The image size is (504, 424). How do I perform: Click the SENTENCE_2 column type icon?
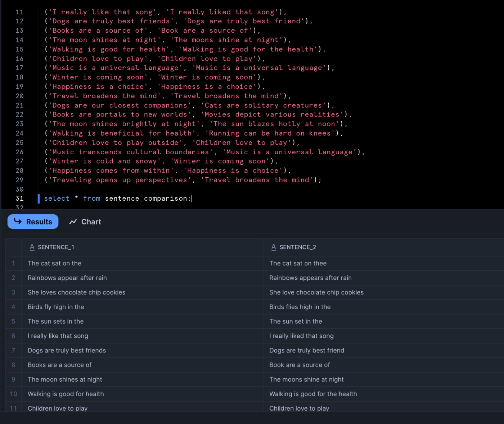(274, 247)
